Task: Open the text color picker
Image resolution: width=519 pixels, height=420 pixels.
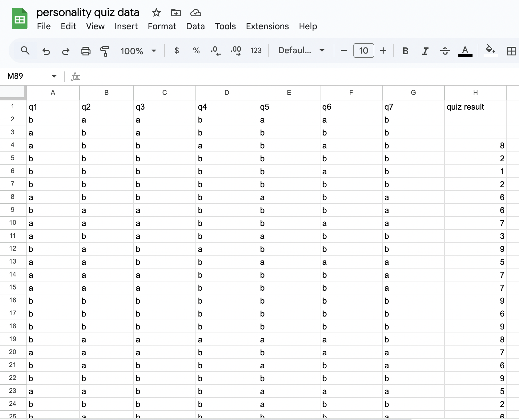Action: (465, 51)
